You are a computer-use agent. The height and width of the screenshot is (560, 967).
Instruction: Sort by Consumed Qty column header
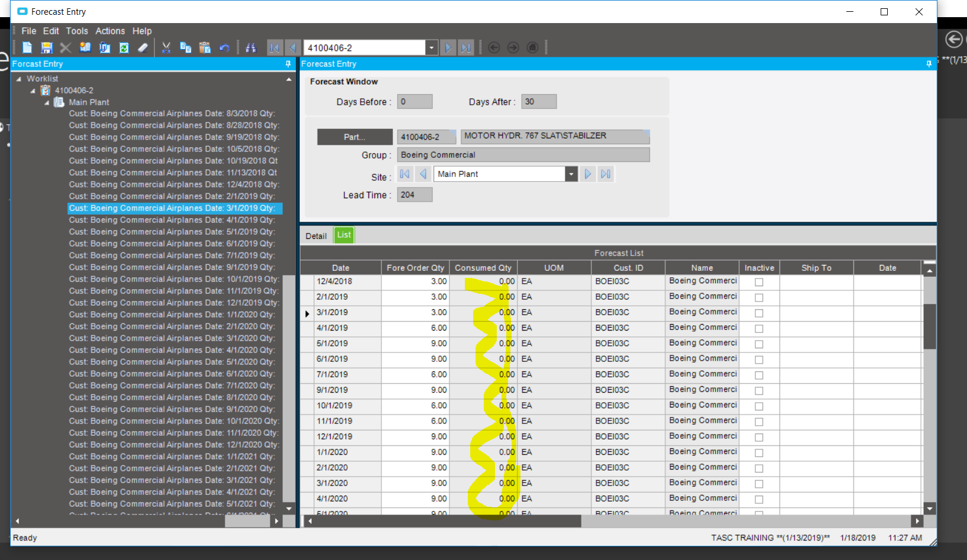483,268
